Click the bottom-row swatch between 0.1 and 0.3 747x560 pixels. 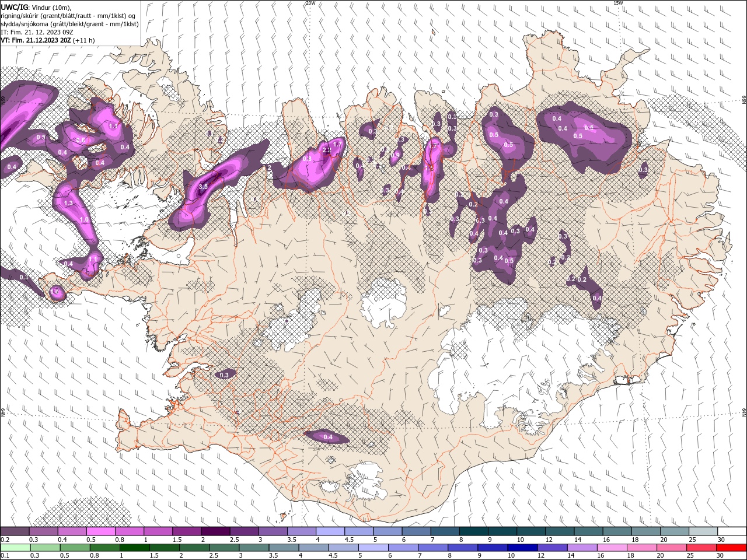pos(15,548)
